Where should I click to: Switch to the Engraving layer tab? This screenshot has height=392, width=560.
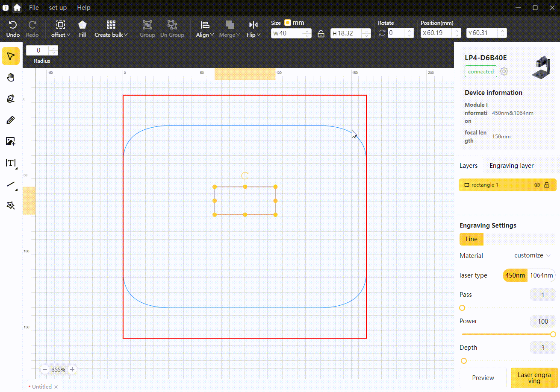pos(511,166)
